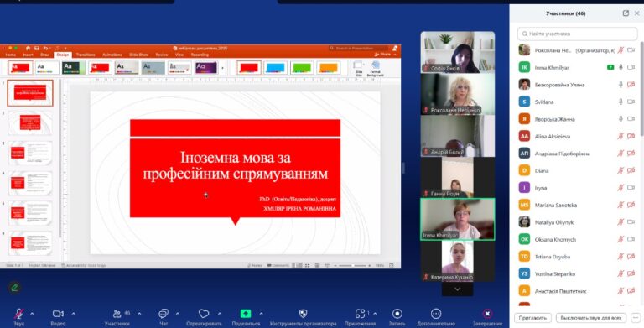The height and width of the screenshot is (328, 644).
Task: Toggle microphone for Svitlana in participant list
Action: [x=621, y=102]
